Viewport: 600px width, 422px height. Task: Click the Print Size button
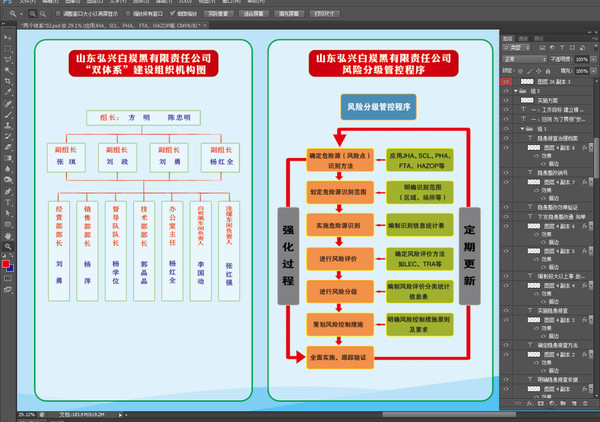coord(324,14)
